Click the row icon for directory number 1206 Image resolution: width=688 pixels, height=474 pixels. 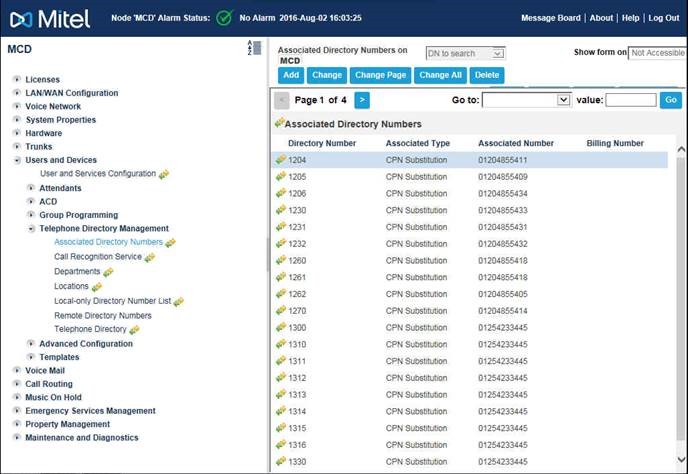coord(281,193)
